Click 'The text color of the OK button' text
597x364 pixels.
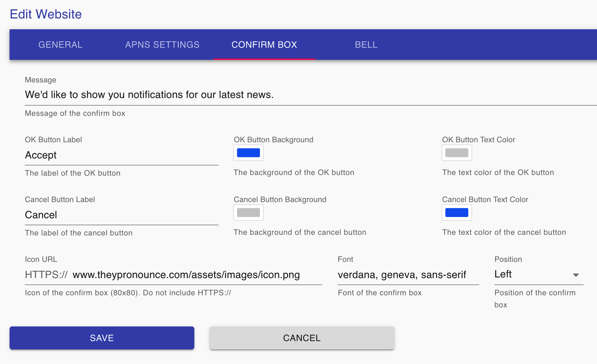[498, 172]
